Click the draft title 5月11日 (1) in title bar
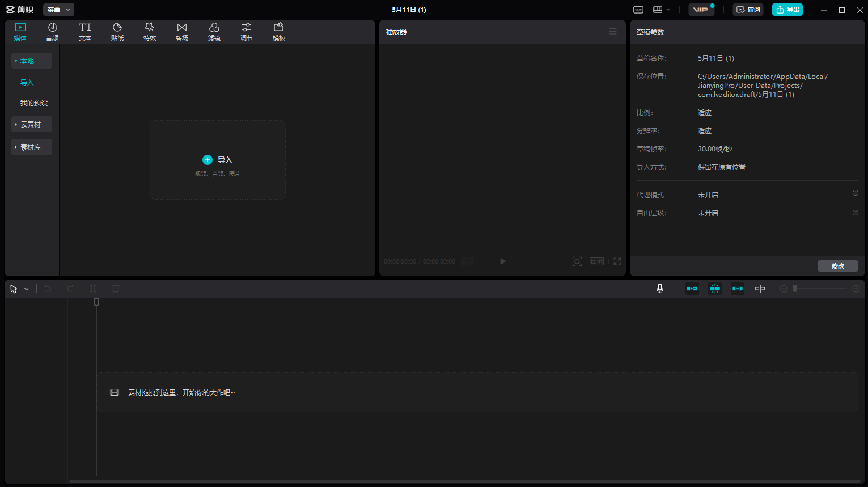This screenshot has width=868, height=487. pos(409,10)
